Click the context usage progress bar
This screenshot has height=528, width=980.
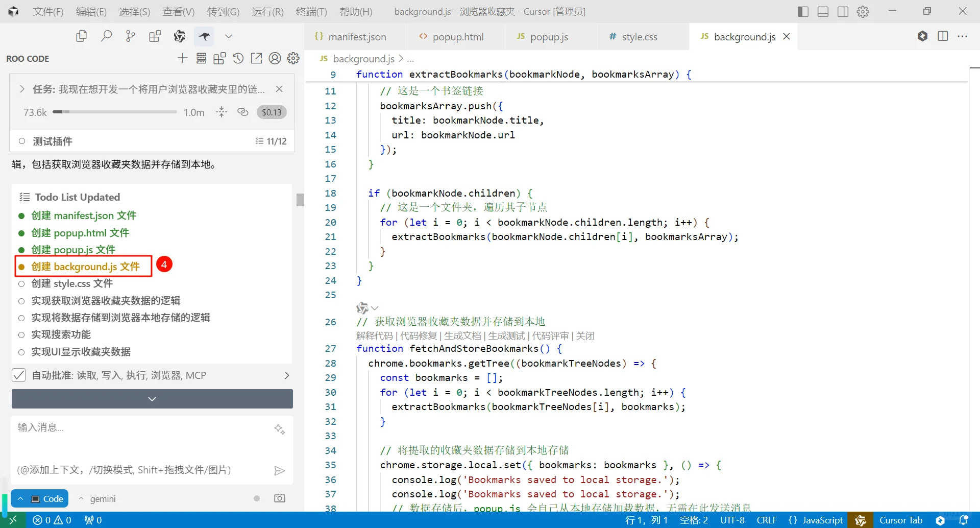[114, 112]
